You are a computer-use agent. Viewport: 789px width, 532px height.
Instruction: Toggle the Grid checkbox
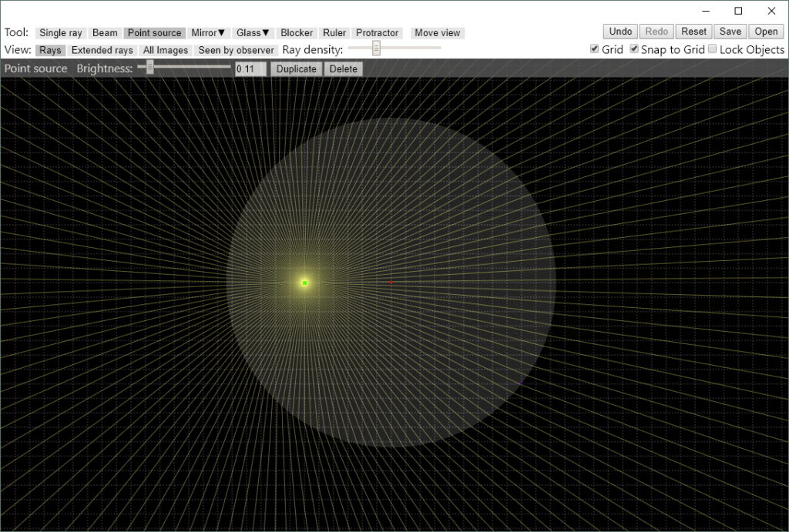pos(594,49)
